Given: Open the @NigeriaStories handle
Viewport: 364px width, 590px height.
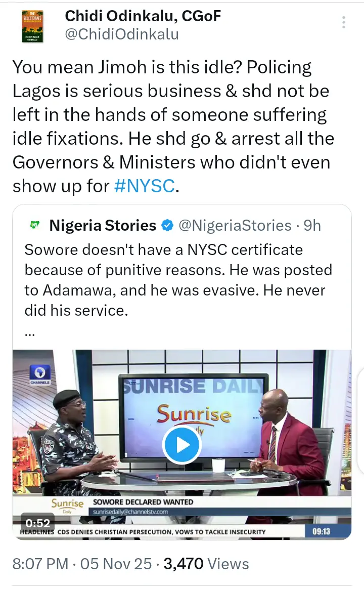Looking at the screenshot, I should coord(235,225).
